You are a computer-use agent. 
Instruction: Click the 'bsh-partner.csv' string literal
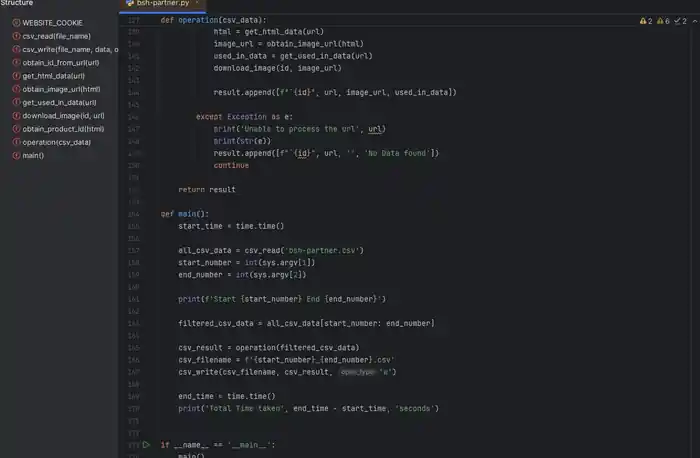tap(324, 250)
